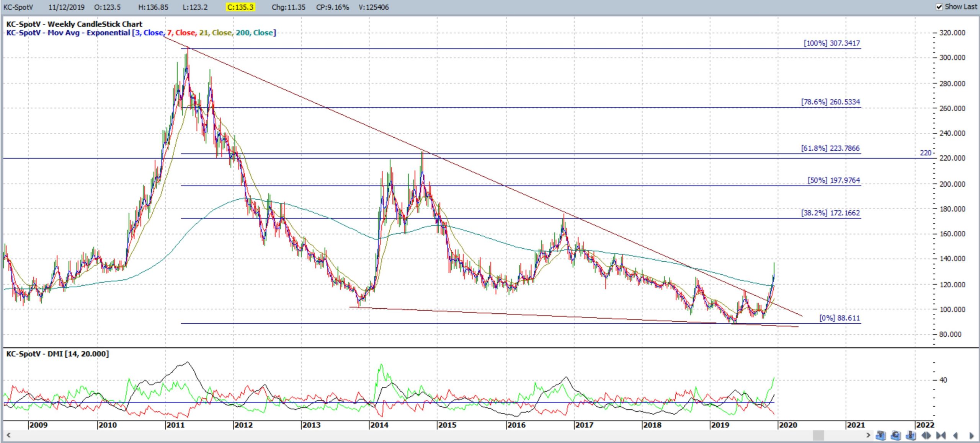
Task: Click the 40 level on DMI axis
Action: pyautogui.click(x=943, y=380)
